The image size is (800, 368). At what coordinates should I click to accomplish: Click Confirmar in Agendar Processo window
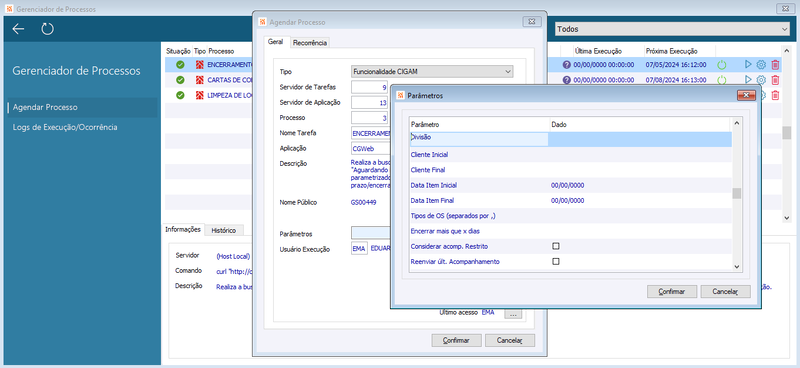tap(457, 340)
